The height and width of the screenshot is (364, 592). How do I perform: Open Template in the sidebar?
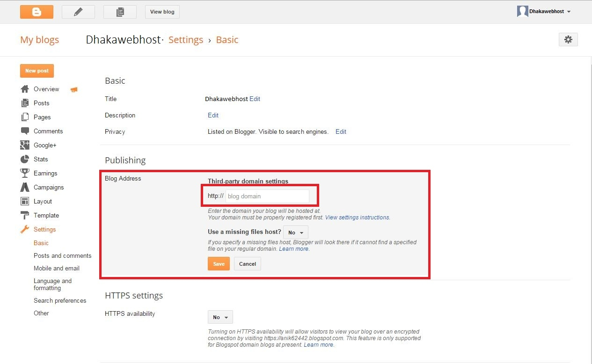pyautogui.click(x=46, y=215)
